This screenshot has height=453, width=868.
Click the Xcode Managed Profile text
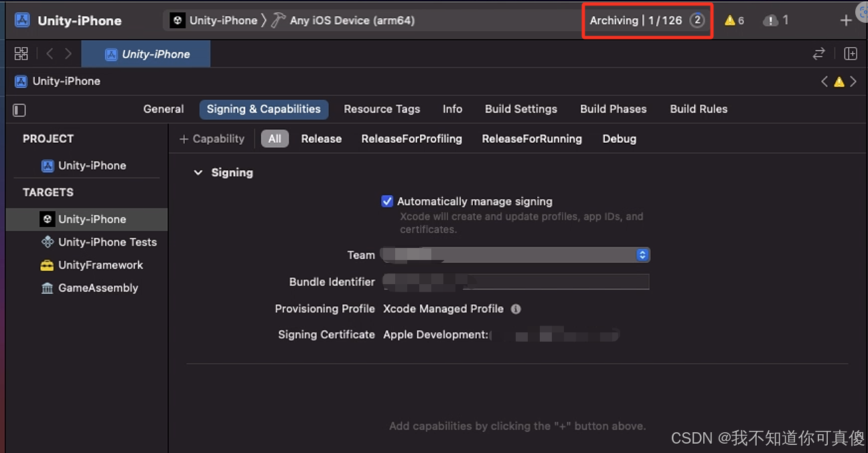443,309
